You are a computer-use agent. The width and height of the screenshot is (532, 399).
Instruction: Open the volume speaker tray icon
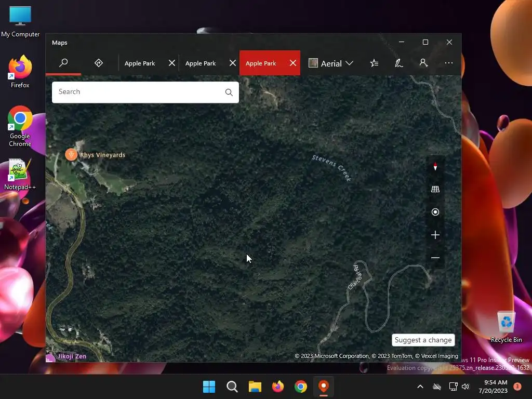(465, 387)
